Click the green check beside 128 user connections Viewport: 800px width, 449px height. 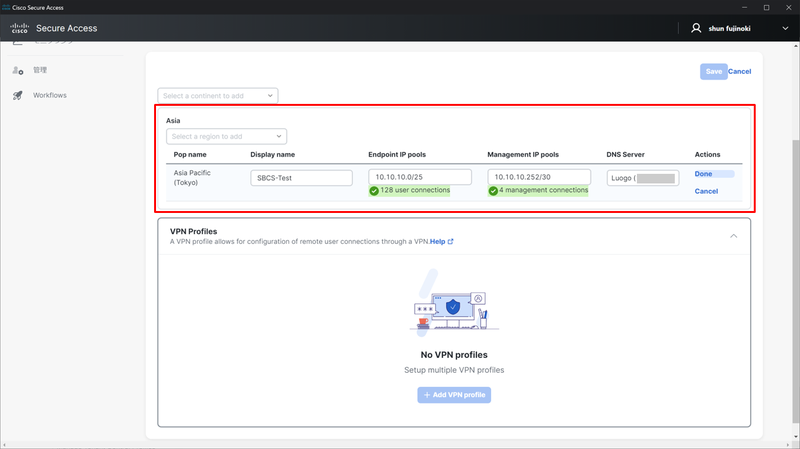click(x=374, y=191)
